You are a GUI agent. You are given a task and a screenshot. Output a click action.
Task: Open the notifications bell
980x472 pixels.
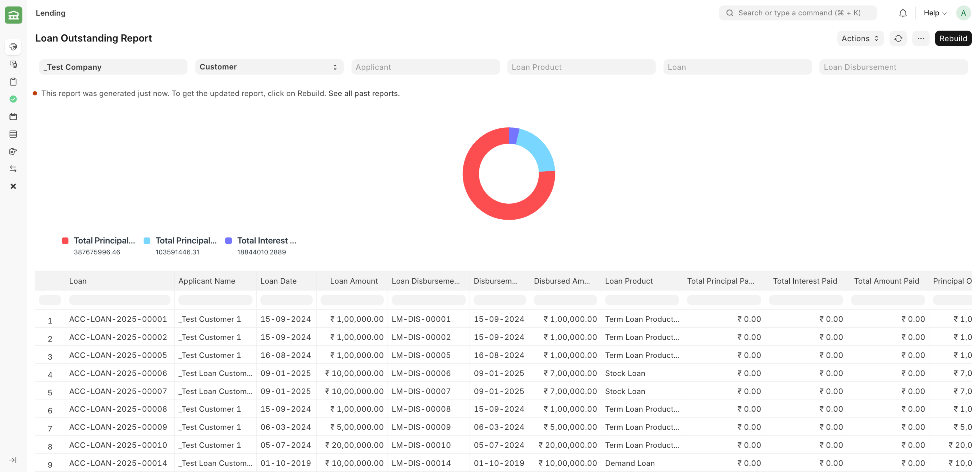903,13
